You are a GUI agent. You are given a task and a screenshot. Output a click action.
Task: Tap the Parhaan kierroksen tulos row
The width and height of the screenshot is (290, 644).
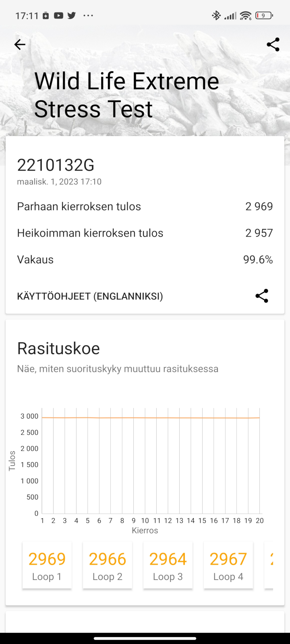[145, 206]
